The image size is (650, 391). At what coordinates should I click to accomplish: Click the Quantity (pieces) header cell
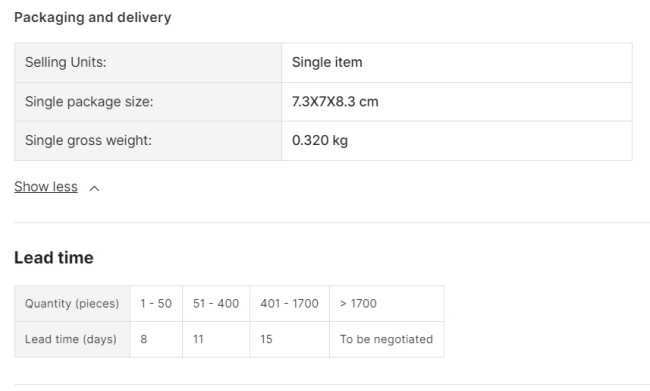(73, 304)
